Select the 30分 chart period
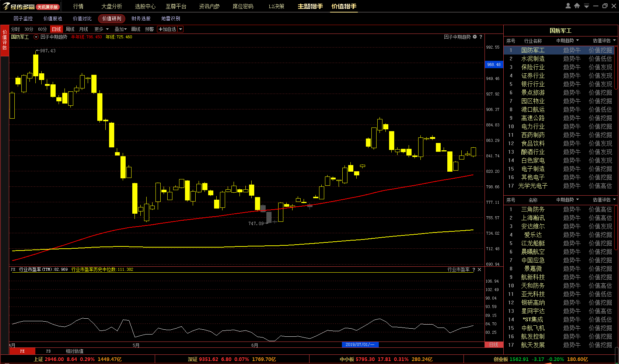The image size is (619, 364). pos(29,29)
